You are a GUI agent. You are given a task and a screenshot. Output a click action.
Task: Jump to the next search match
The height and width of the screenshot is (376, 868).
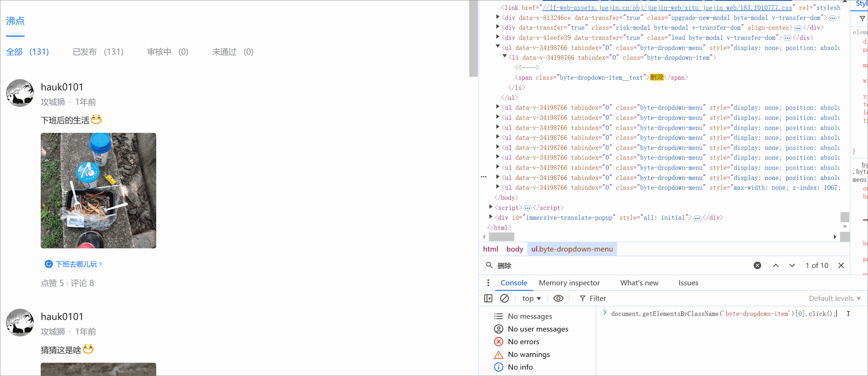[x=792, y=265]
